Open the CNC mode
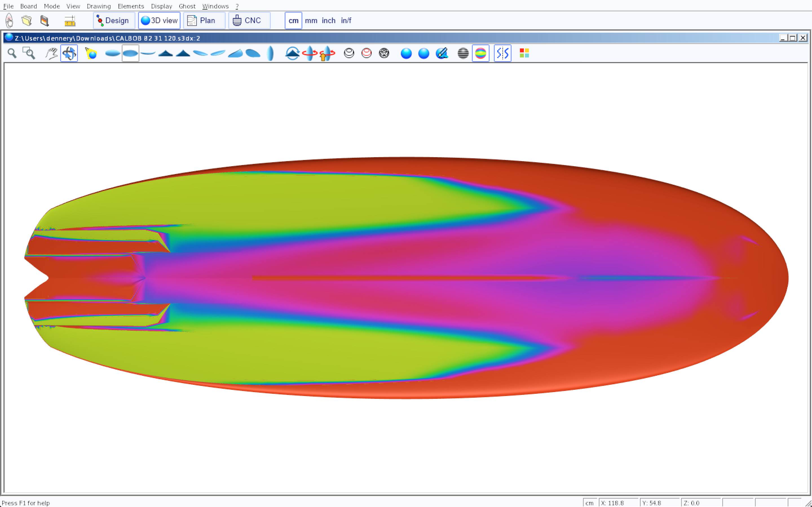The width and height of the screenshot is (812, 507). point(249,21)
